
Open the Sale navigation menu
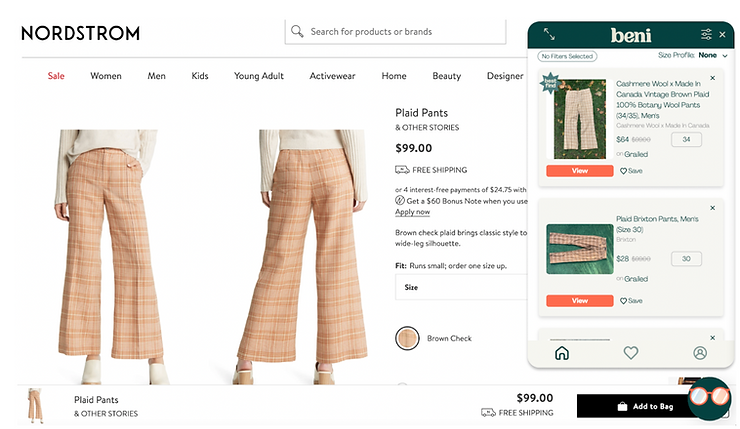coord(56,76)
